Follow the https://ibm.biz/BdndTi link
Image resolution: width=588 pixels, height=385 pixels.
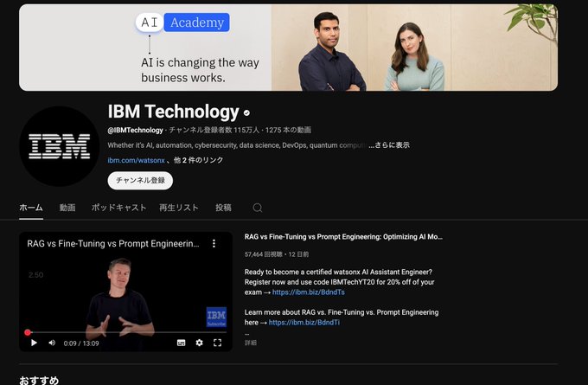pyautogui.click(x=304, y=323)
